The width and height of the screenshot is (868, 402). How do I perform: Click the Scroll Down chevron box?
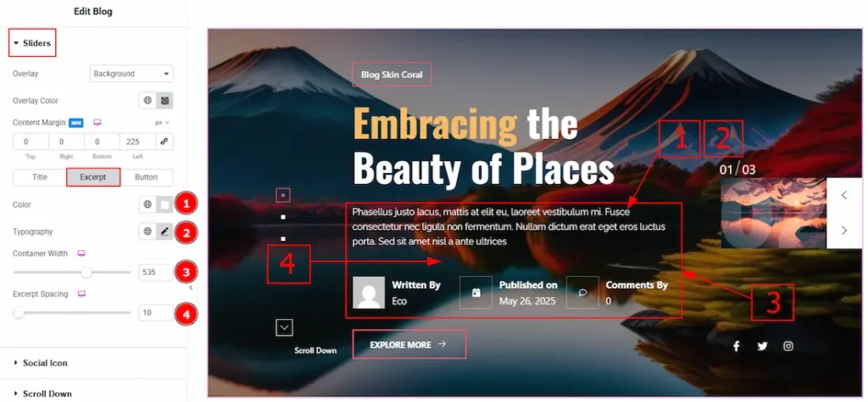pos(285,327)
